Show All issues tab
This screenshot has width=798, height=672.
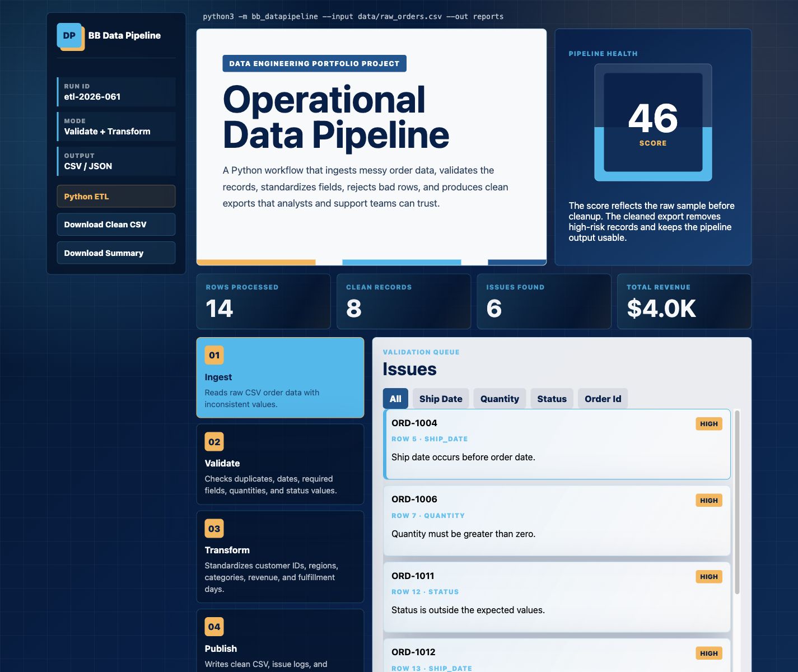395,399
